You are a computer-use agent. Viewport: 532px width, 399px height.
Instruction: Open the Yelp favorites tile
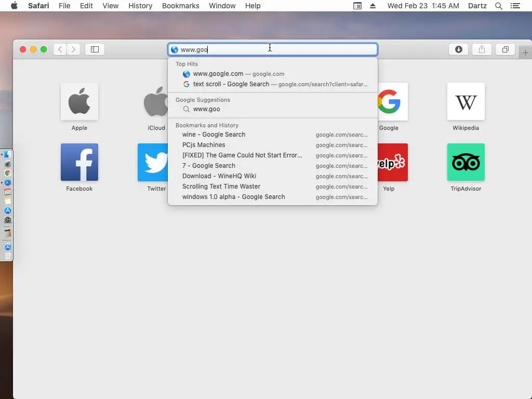click(393, 162)
